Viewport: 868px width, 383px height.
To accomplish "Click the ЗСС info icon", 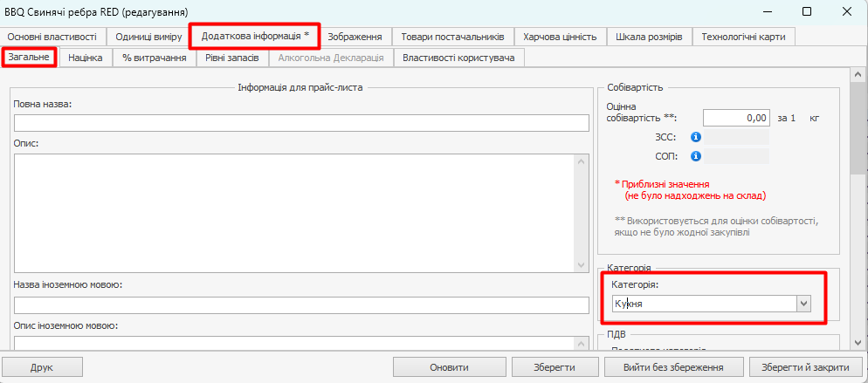I will tap(696, 137).
